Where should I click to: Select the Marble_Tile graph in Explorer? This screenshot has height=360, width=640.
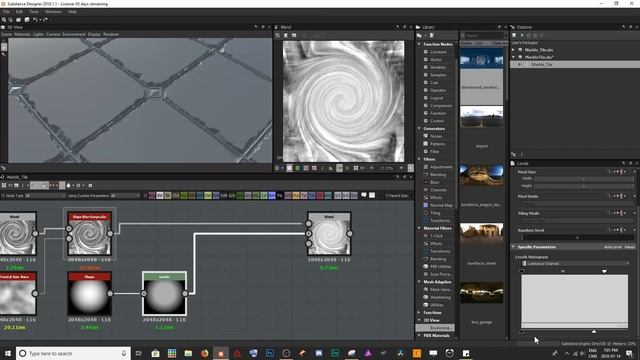[542, 64]
